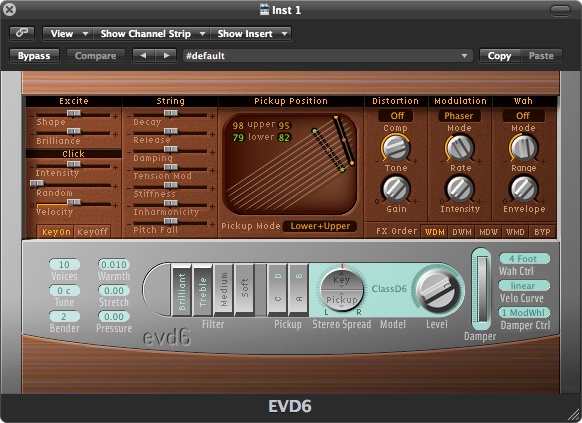The height and width of the screenshot is (423, 582).
Task: Select KeyOn click mode
Action: [x=56, y=232]
